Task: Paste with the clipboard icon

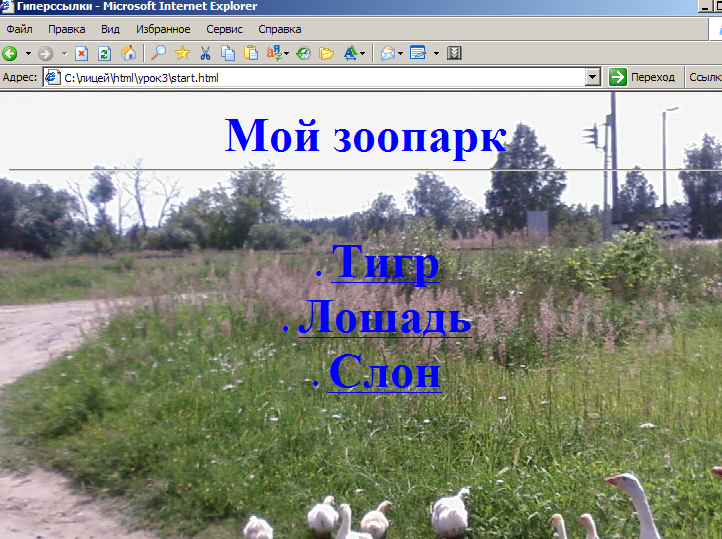Action: (x=251, y=53)
